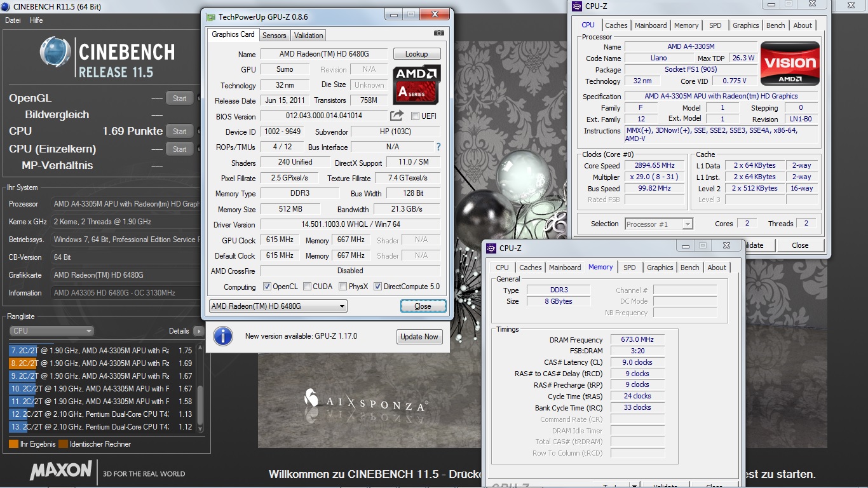868x488 pixels.
Task: Click the Details arrow button in Rangliste
Action: click(x=199, y=331)
